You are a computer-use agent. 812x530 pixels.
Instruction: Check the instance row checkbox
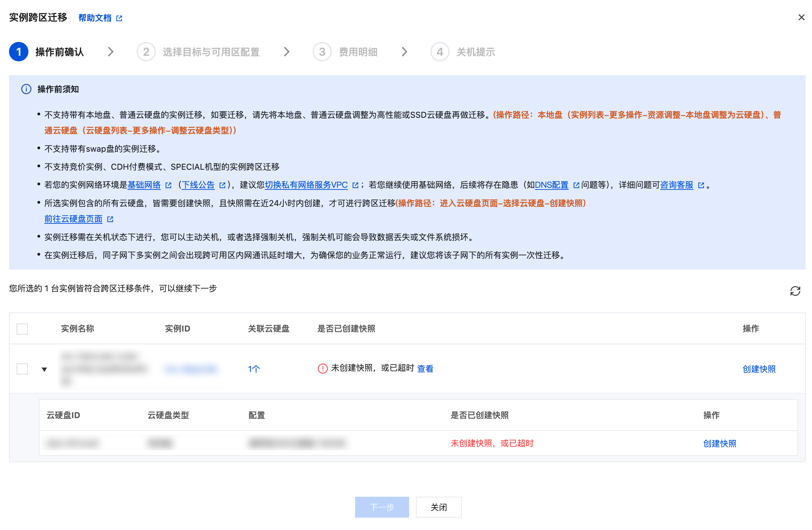pos(22,369)
